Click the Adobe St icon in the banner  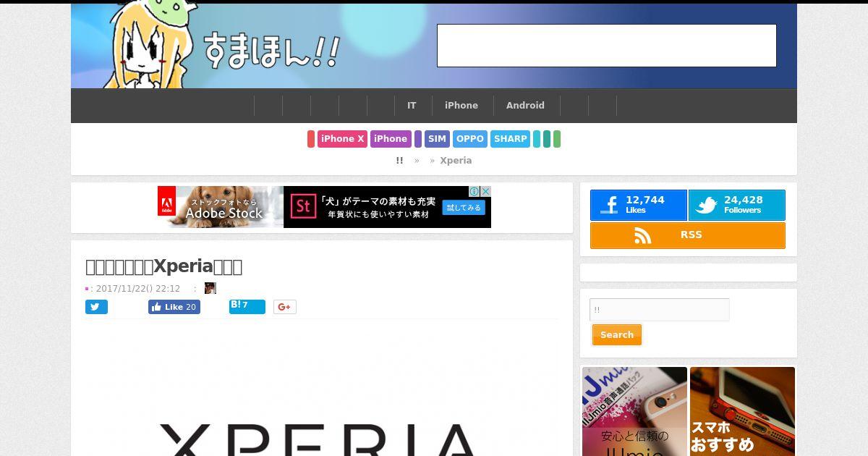click(304, 207)
